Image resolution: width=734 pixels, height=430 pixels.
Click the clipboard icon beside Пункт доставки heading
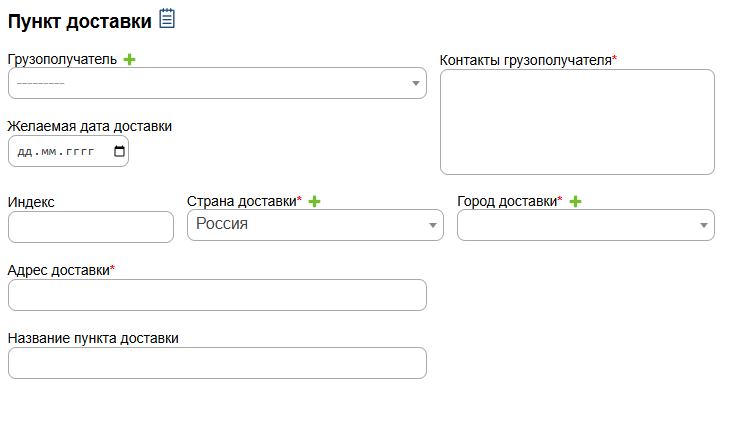coord(167,18)
